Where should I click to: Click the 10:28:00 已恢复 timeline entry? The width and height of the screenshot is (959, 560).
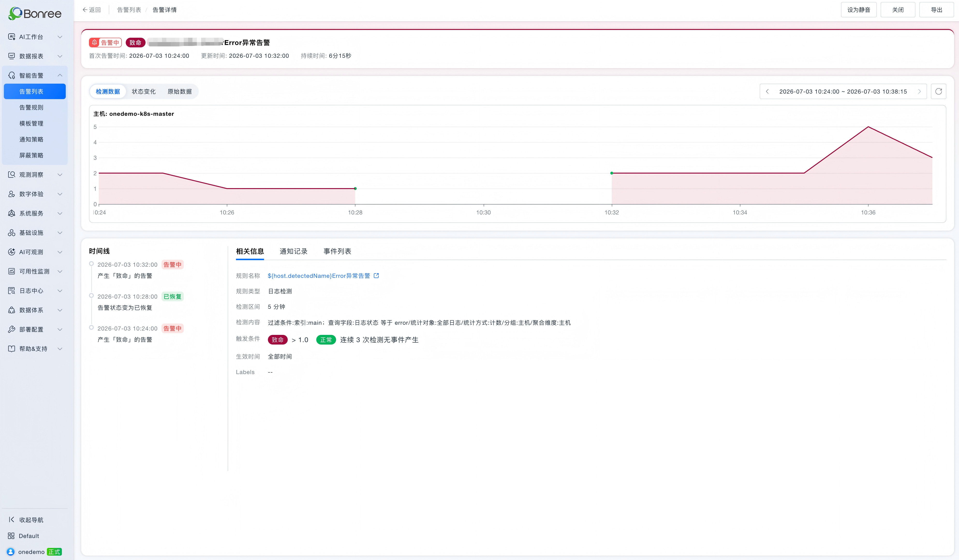point(140,302)
